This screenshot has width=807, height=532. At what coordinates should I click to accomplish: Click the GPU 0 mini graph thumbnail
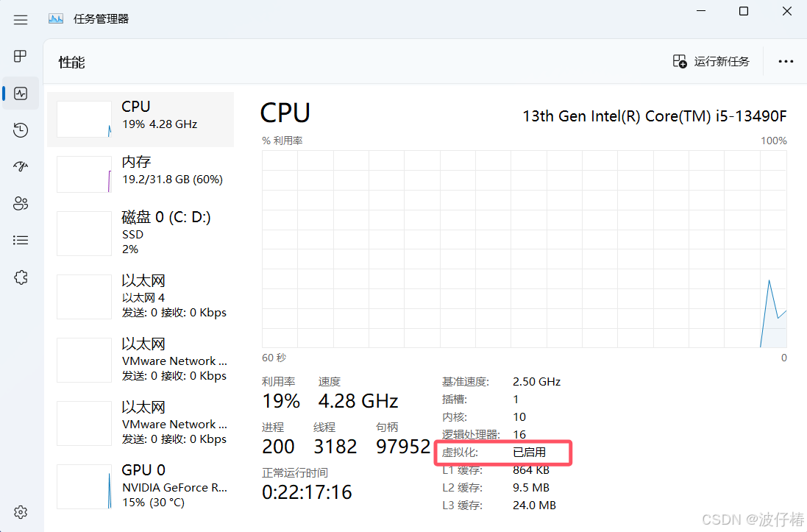click(84, 486)
